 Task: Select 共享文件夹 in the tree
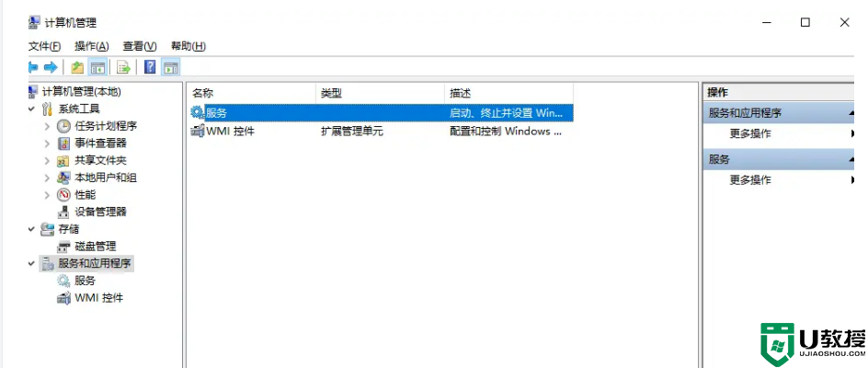(101, 161)
